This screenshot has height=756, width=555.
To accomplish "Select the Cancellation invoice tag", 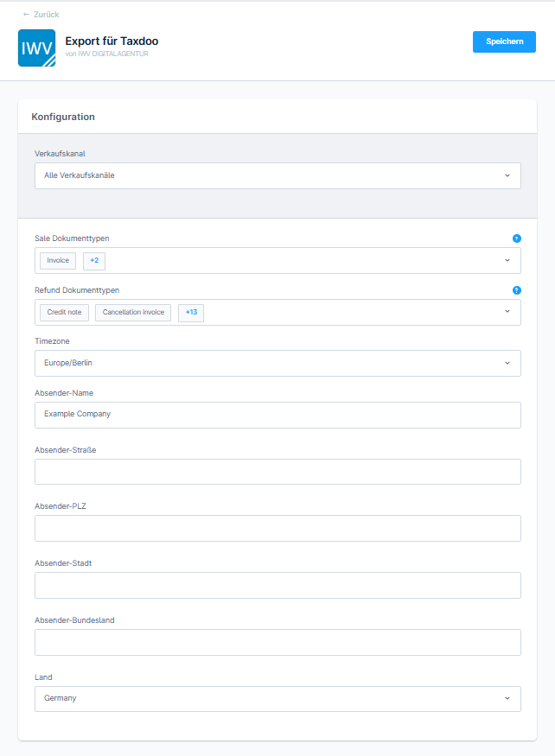I will (133, 313).
